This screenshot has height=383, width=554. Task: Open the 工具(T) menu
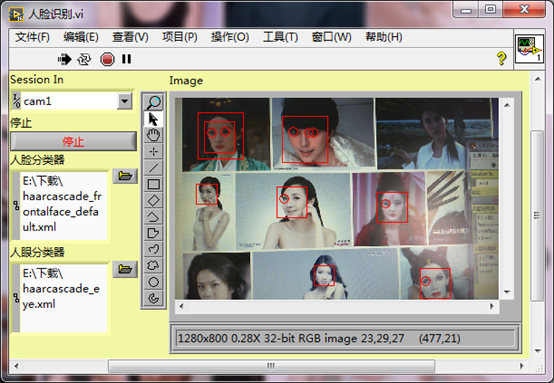click(x=281, y=37)
